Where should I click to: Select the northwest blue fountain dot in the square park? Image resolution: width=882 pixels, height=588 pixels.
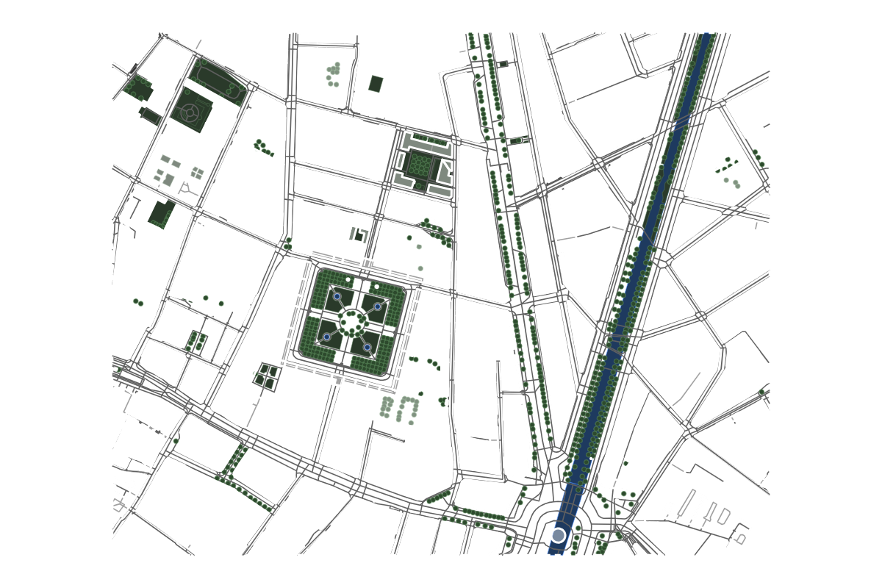pyautogui.click(x=337, y=297)
